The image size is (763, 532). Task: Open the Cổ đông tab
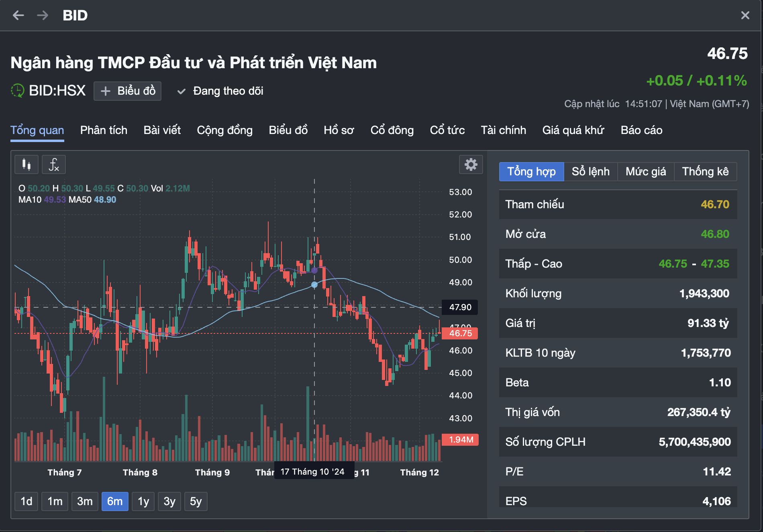(392, 130)
